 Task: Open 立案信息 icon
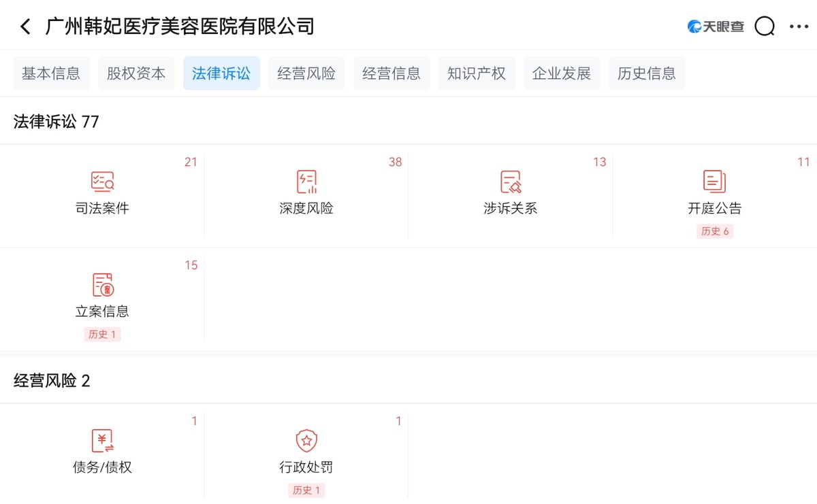(102, 284)
